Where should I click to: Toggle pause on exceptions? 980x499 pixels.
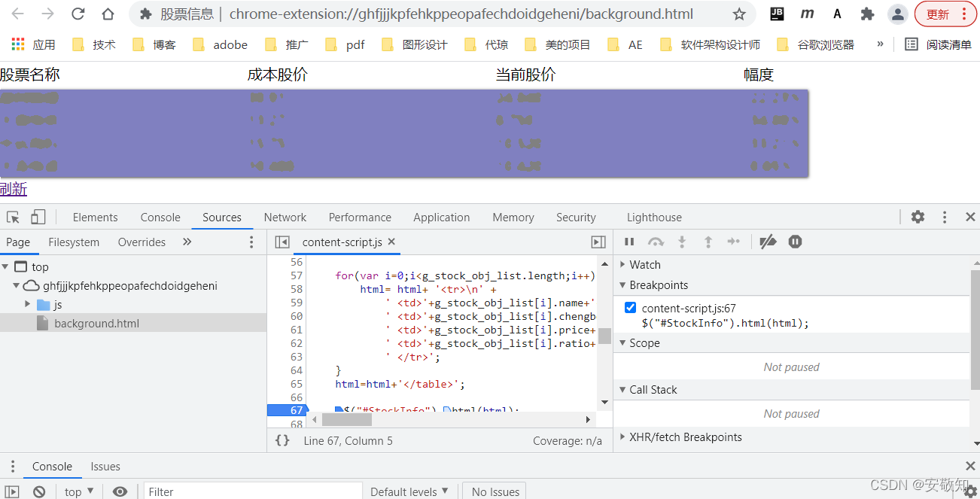pyautogui.click(x=795, y=242)
